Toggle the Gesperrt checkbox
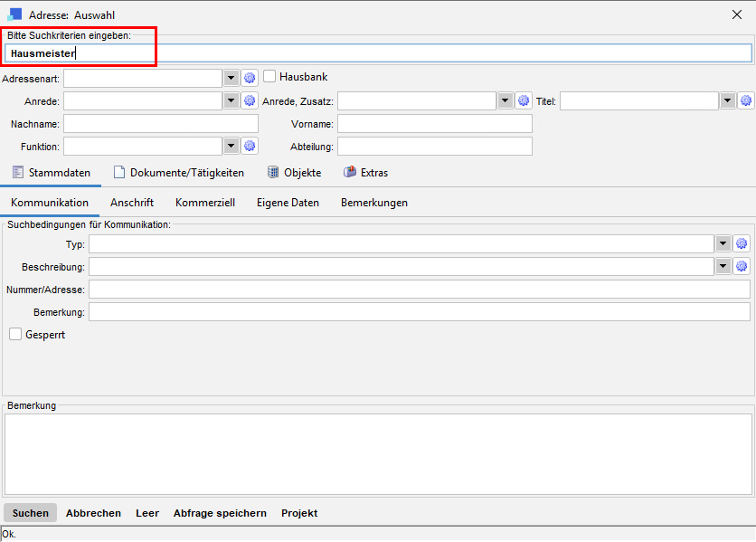The image size is (756, 542). (15, 335)
